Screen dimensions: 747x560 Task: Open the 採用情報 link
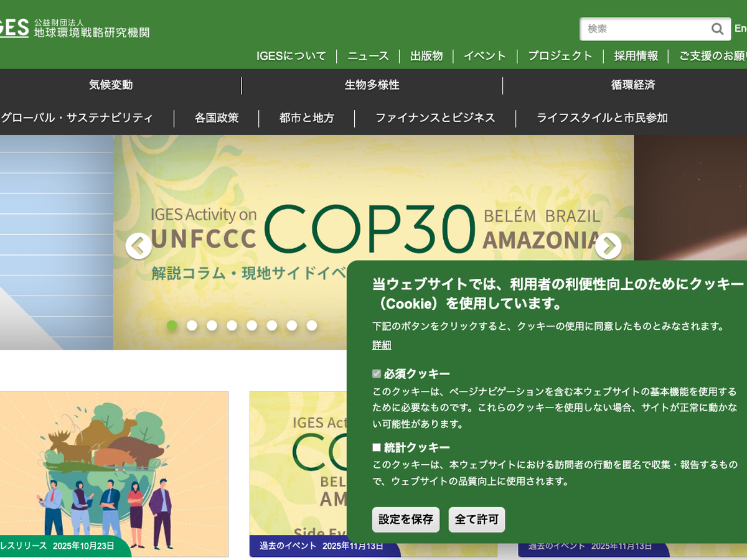[x=636, y=56]
